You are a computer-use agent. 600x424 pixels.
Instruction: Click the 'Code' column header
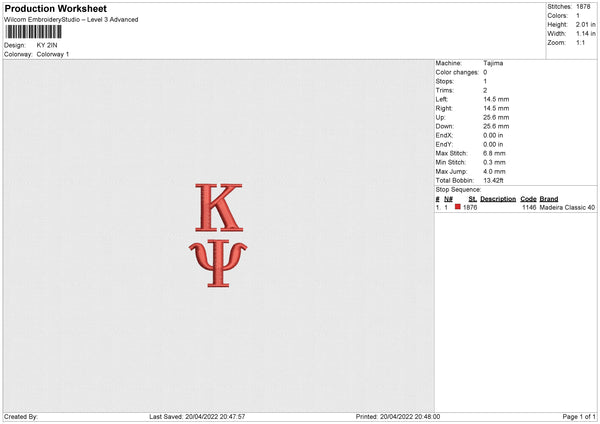[x=528, y=199]
